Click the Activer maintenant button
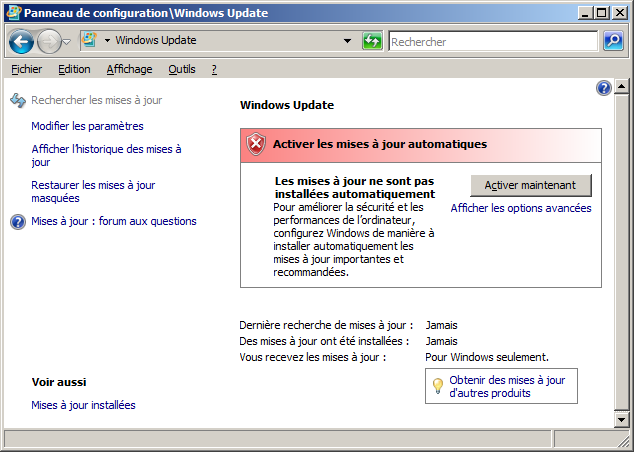This screenshot has width=634, height=452. pos(530,185)
